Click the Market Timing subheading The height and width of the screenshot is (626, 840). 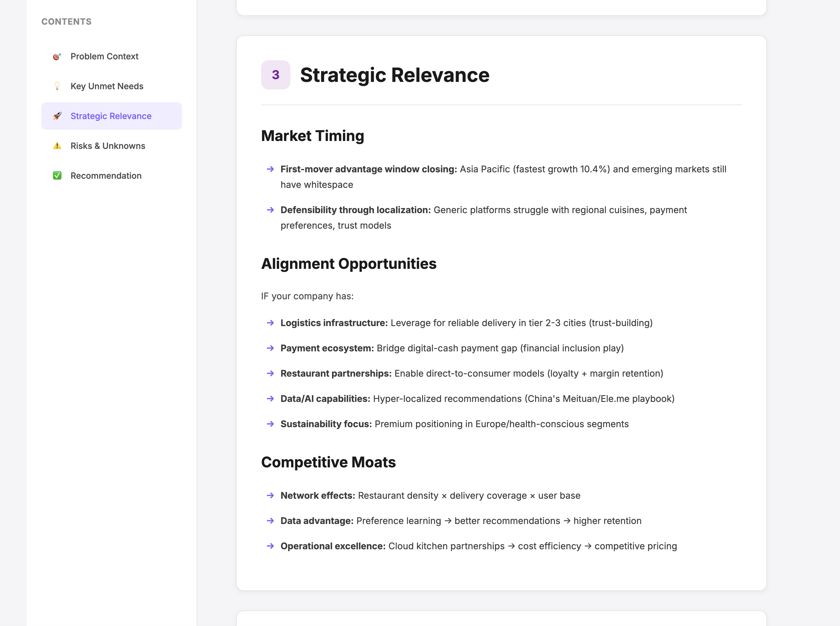[x=313, y=136]
